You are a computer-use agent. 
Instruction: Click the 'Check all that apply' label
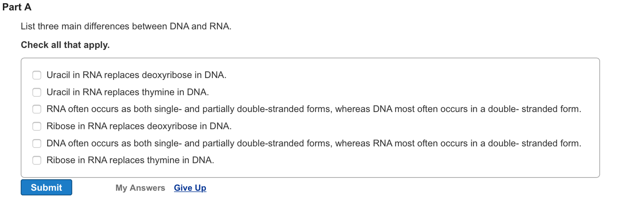[x=65, y=45]
